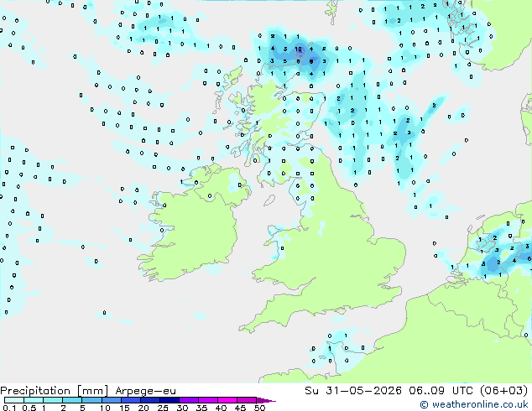Click the 'Su 31-05-2026' date text
The height and width of the screenshot is (411, 532).
[x=353, y=390]
